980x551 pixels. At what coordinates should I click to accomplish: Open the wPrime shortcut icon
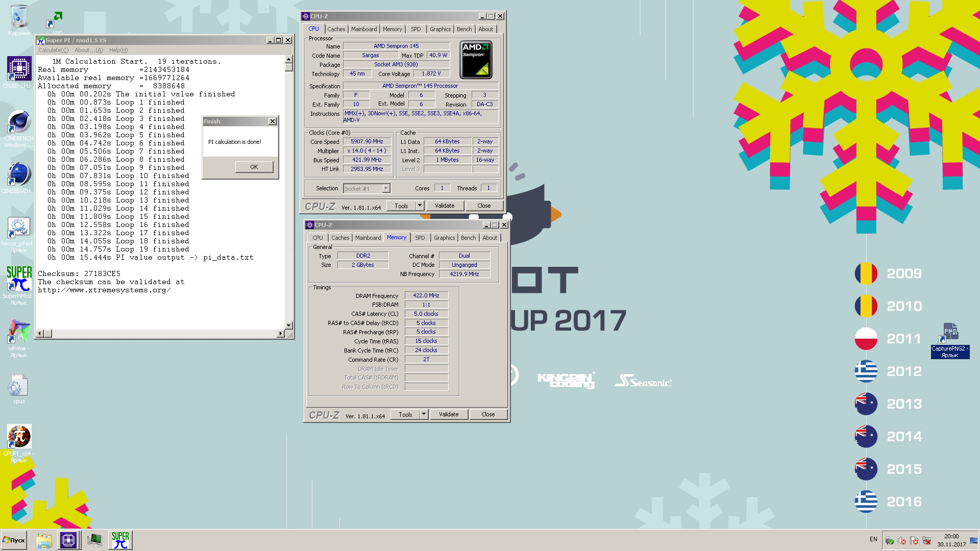19,338
